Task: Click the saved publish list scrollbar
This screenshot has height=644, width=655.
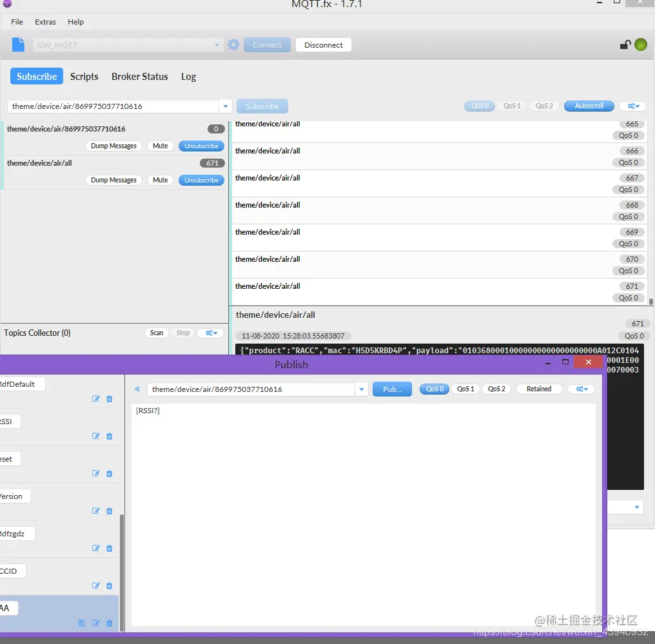Action: point(122,572)
